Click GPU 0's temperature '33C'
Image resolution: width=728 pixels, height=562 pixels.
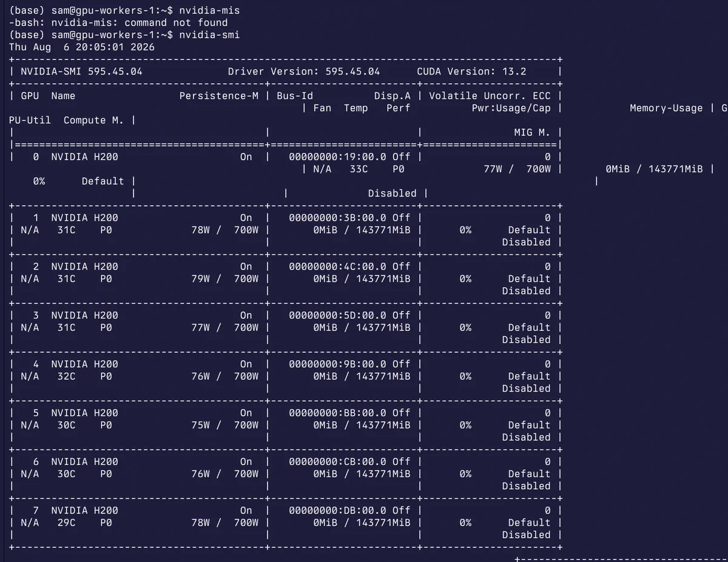tap(359, 169)
